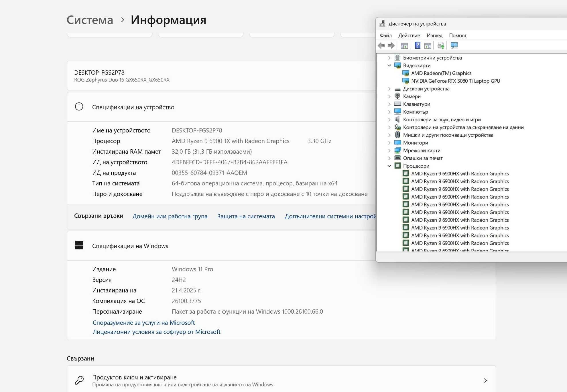Image resolution: width=567 pixels, height=392 pixels.
Task: Click the Device Manager title bar icon
Action: tap(382, 24)
